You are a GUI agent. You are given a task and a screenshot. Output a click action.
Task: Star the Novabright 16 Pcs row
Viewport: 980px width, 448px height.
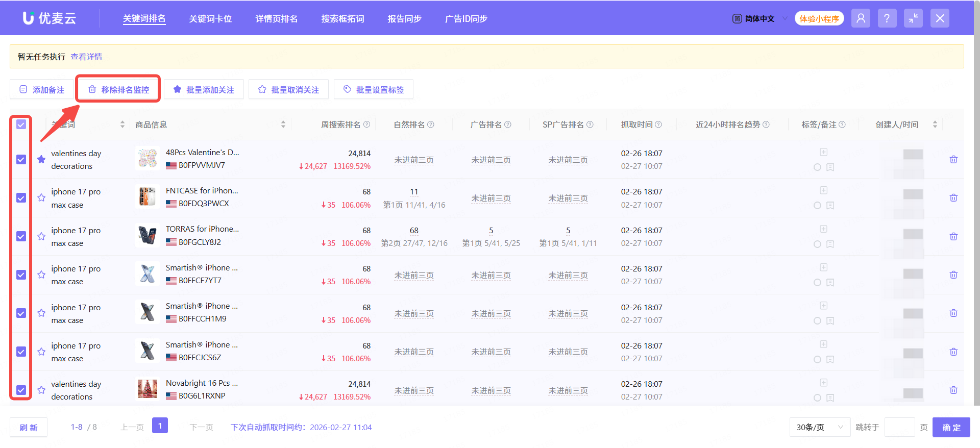point(41,390)
